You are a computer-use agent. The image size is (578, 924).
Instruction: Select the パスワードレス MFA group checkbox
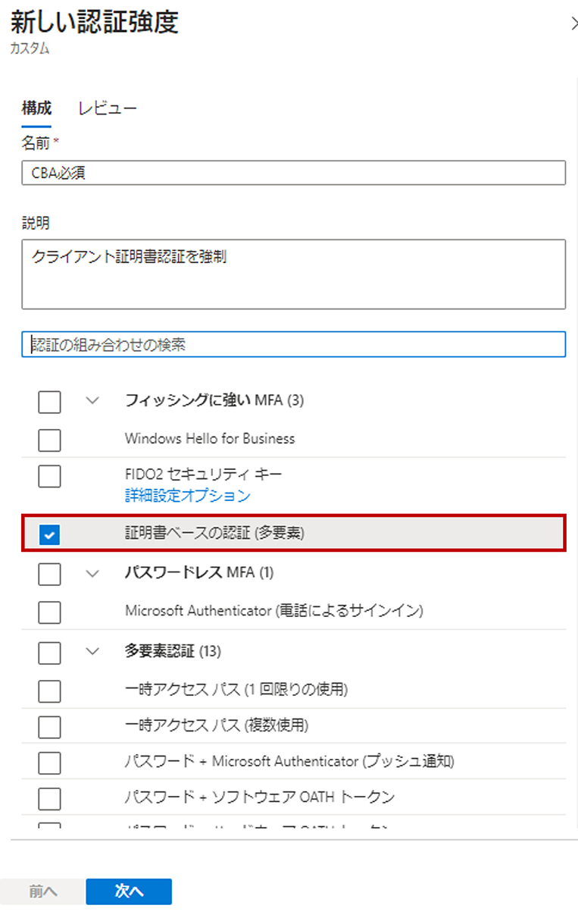49,574
